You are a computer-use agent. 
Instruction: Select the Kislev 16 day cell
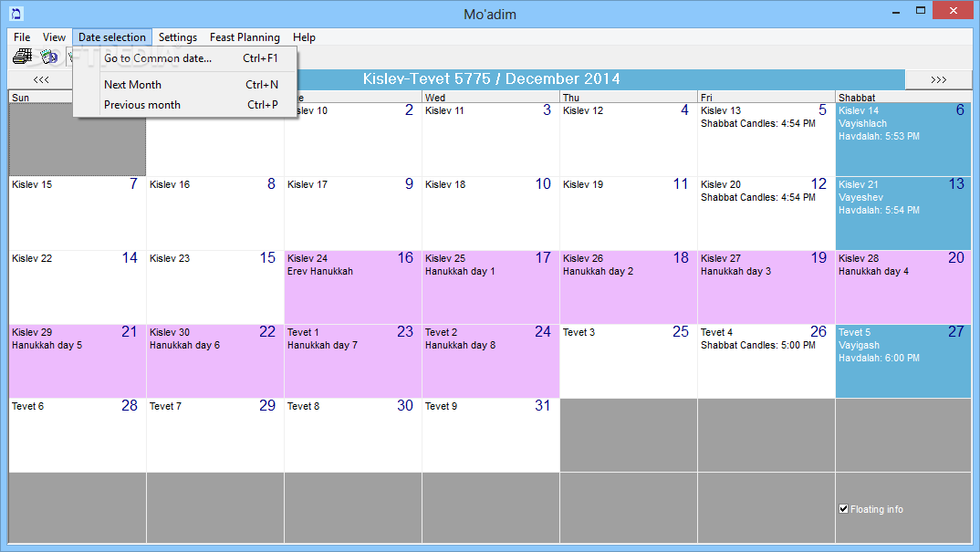point(215,214)
